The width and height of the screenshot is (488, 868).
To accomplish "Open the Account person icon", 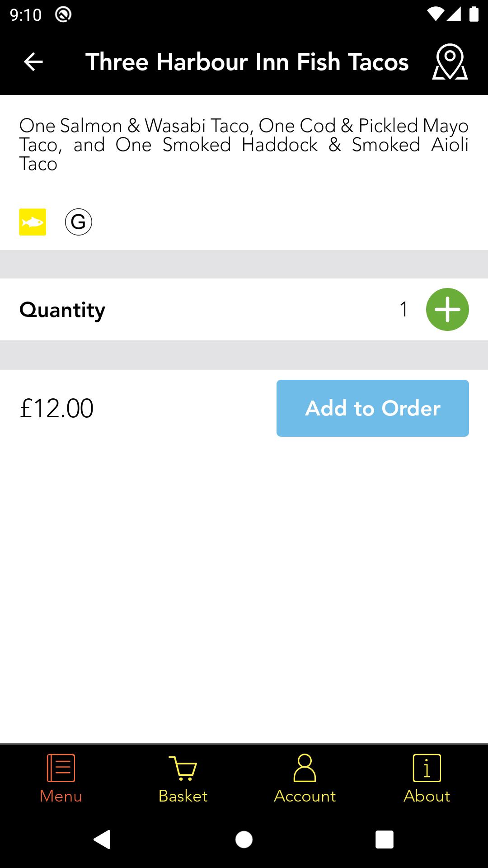I will pos(305,768).
